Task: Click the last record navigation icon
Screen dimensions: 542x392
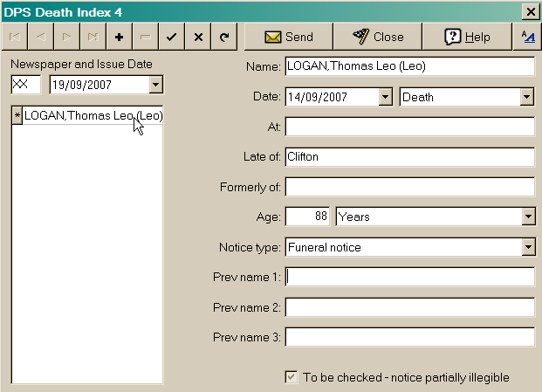Action: click(93, 37)
